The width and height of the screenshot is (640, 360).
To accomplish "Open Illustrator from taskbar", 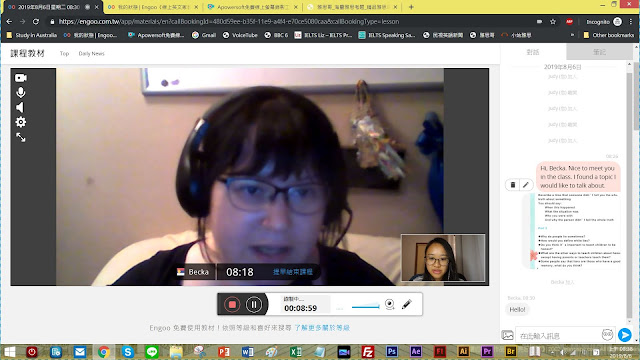I will [463, 352].
